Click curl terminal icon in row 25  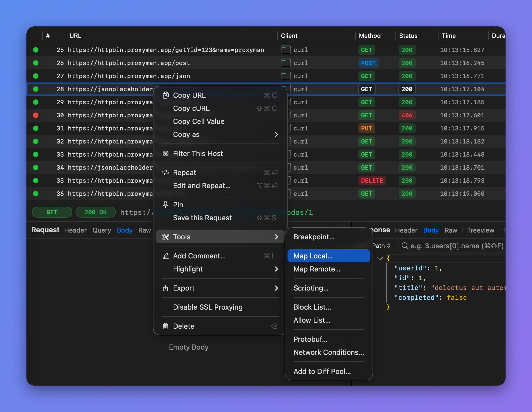[286, 50]
